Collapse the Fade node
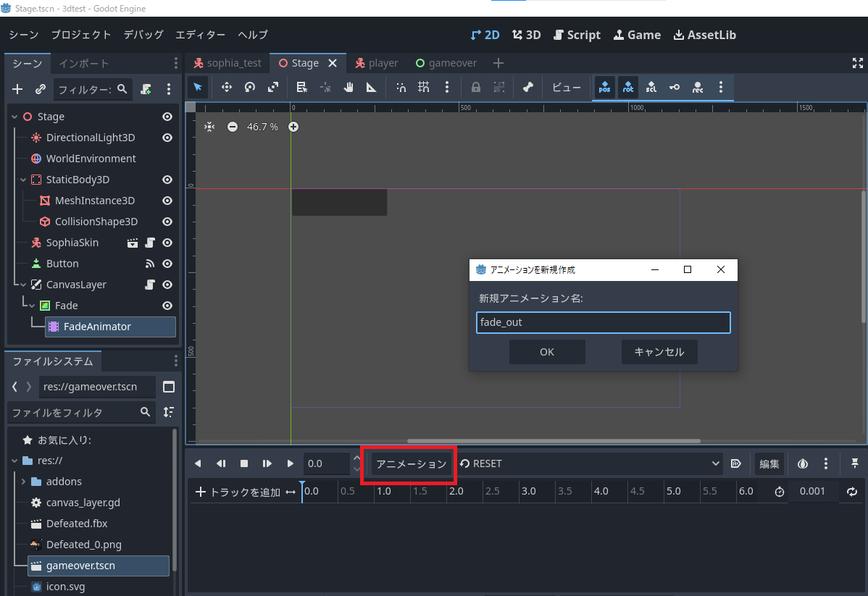 [32, 306]
